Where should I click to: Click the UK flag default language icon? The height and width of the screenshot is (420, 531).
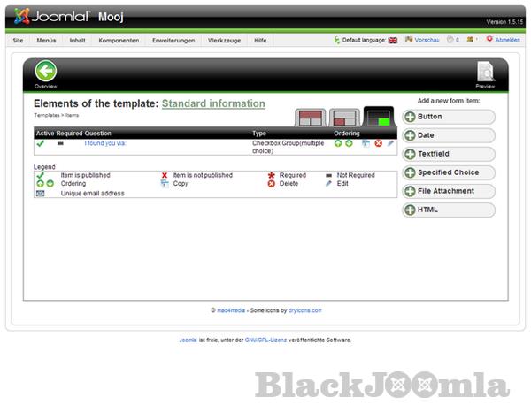tap(393, 40)
